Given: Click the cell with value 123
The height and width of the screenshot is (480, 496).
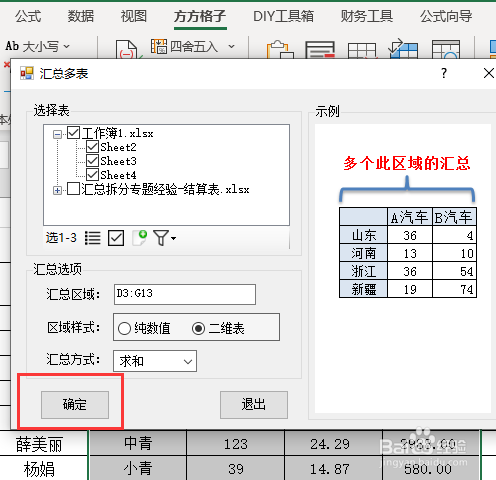Looking at the screenshot, I should (x=235, y=444).
